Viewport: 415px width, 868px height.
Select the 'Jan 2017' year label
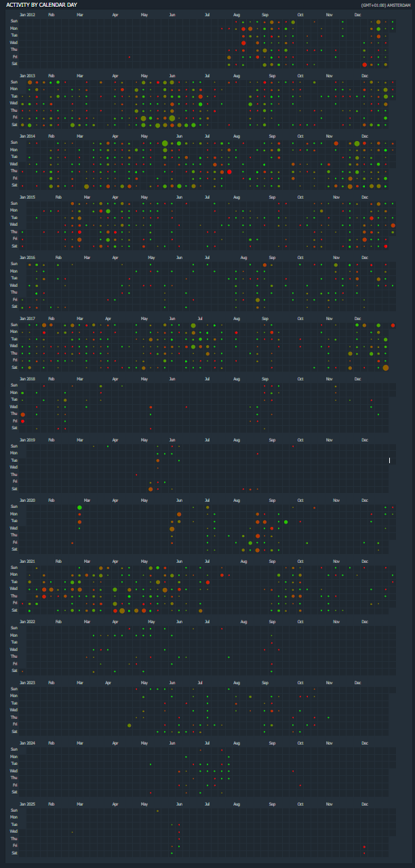click(x=28, y=318)
